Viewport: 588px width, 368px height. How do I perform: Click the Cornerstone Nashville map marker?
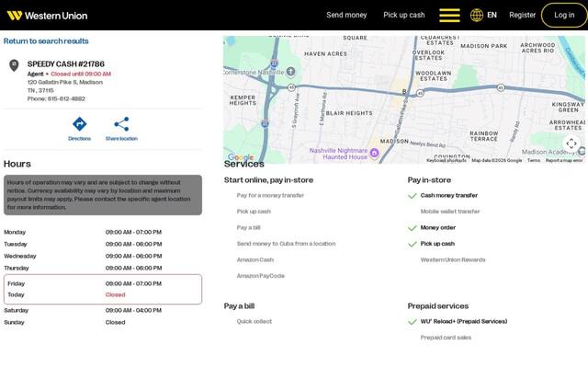tap(290, 71)
